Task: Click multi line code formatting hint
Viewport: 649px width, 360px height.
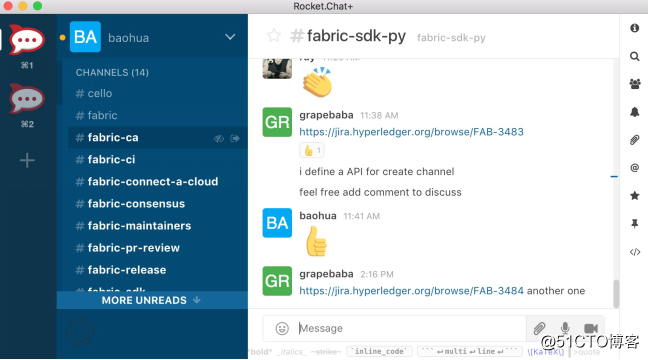Action: click(x=470, y=351)
